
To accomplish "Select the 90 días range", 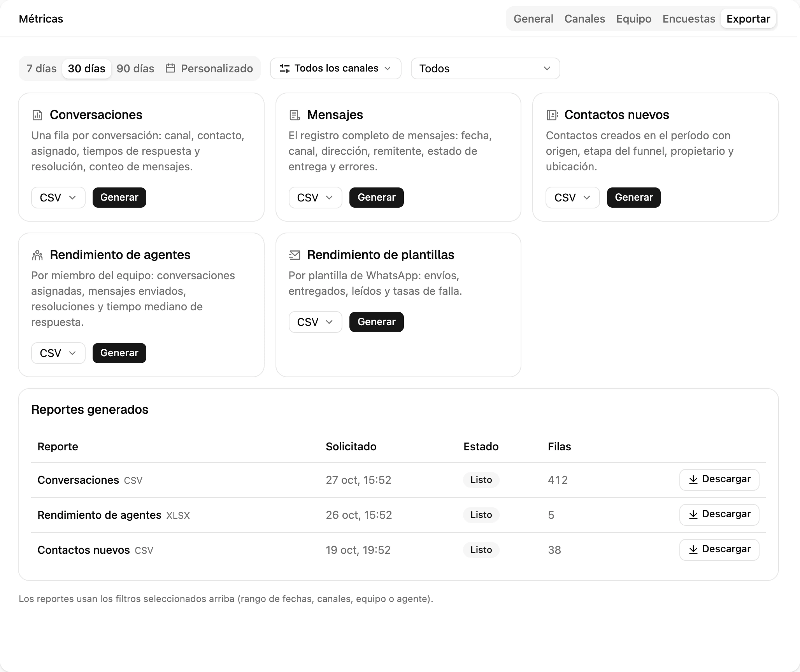I will pyautogui.click(x=135, y=68).
